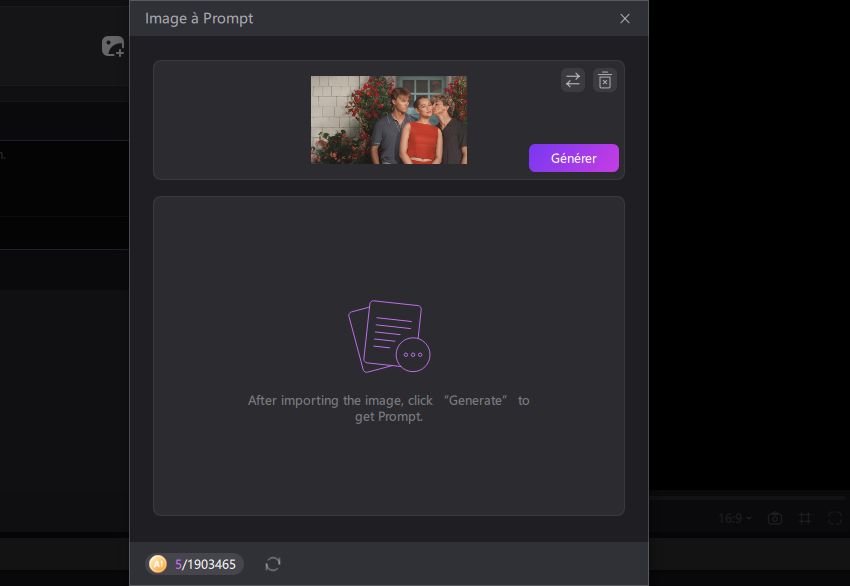
Task: Click the crop icon in background window
Action: (x=805, y=519)
